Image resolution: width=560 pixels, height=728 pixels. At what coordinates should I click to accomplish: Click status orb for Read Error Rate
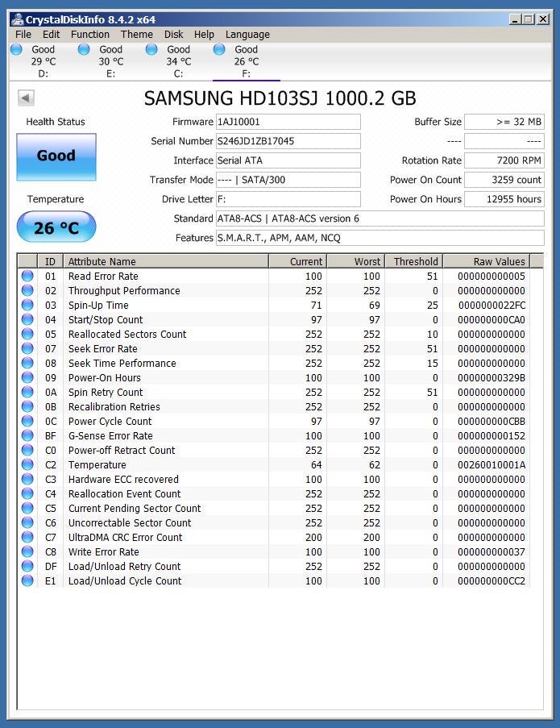(27, 276)
